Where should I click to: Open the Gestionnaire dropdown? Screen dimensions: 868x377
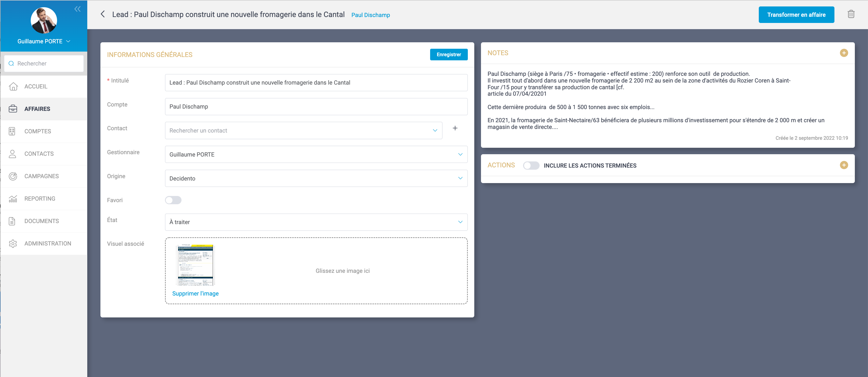tap(316, 154)
